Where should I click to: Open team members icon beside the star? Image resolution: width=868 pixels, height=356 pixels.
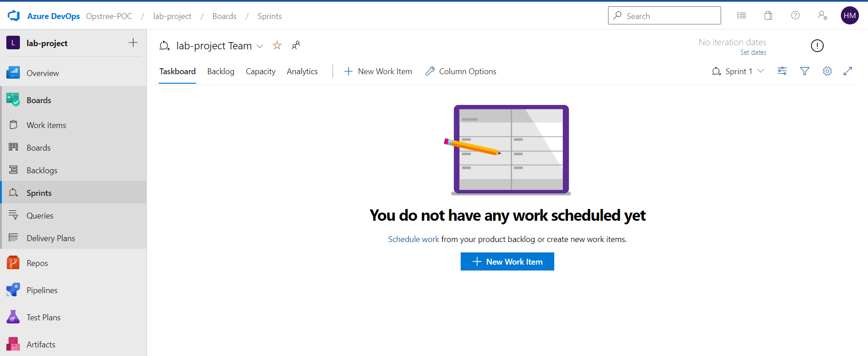click(x=296, y=45)
